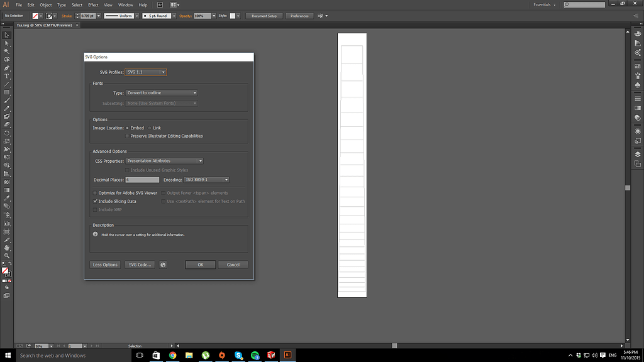Enable the Optimize for Adobe SVG Viewer checkbox
Image resolution: width=644 pixels, height=362 pixels.
pyautogui.click(x=95, y=193)
